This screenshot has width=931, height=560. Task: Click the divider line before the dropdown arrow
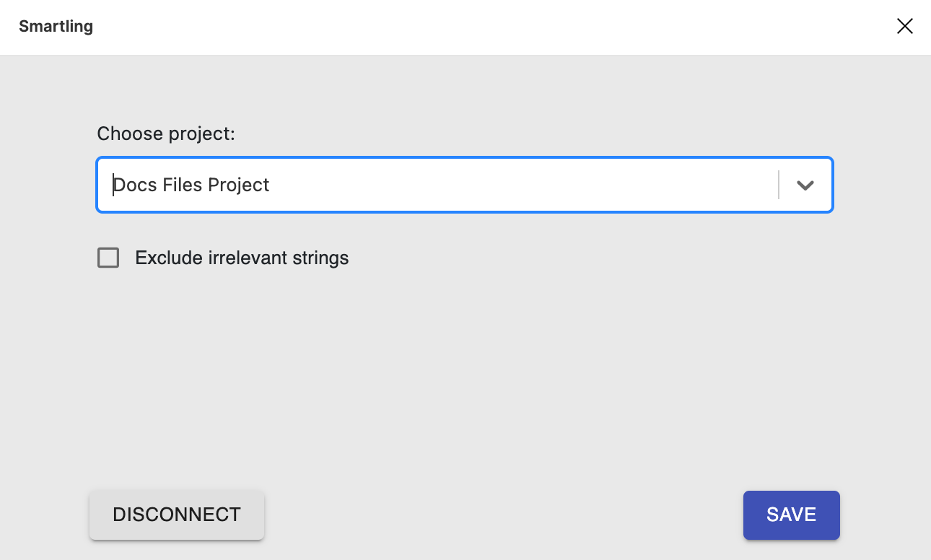779,185
